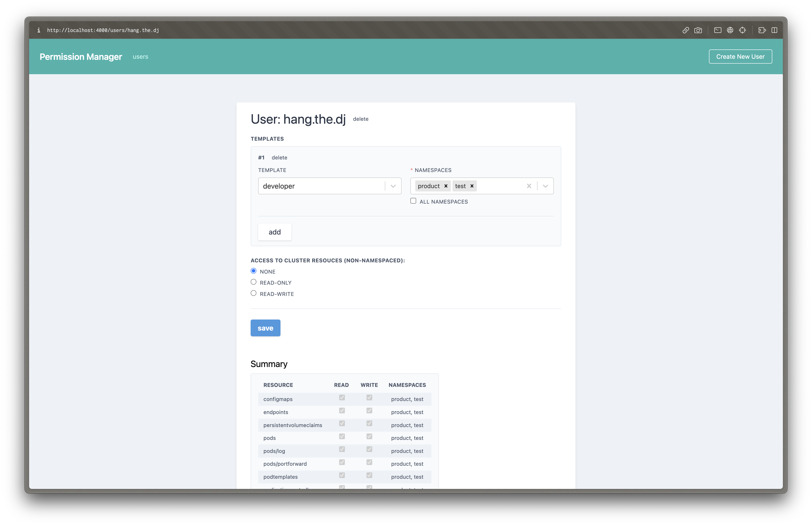812x526 pixels.
Task: Click the Create New User button
Action: coord(740,57)
